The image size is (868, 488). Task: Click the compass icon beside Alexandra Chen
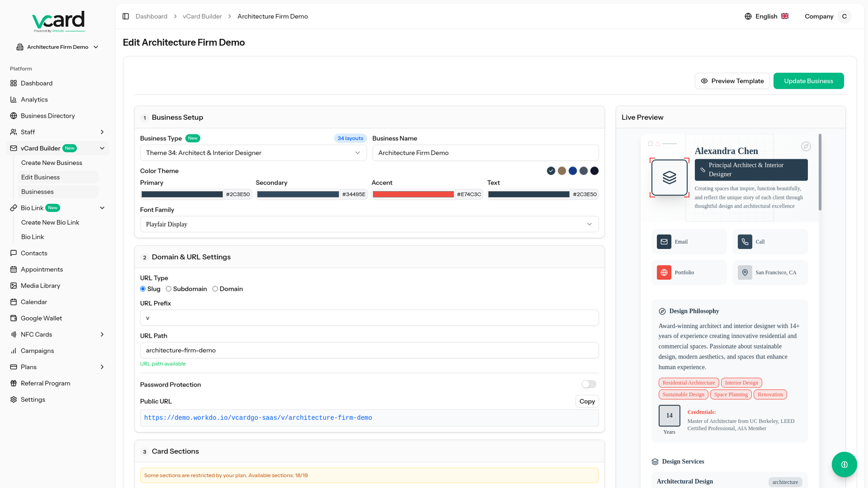point(806,146)
